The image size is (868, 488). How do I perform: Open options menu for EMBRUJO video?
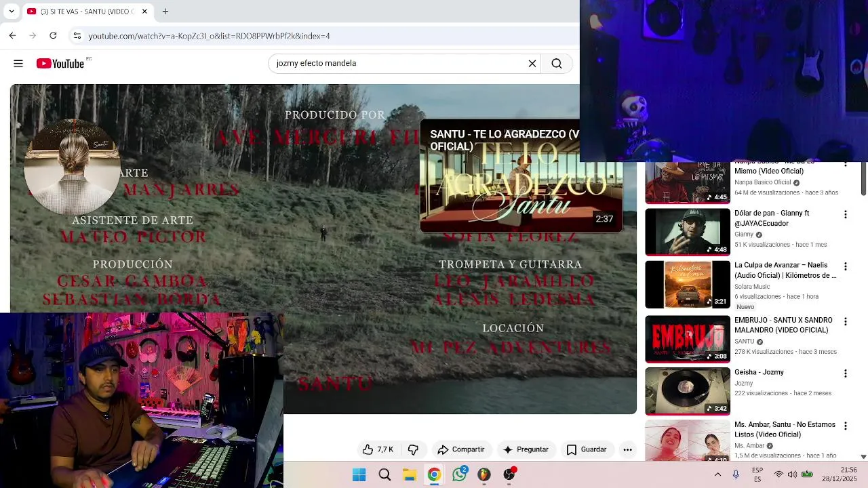tap(845, 321)
